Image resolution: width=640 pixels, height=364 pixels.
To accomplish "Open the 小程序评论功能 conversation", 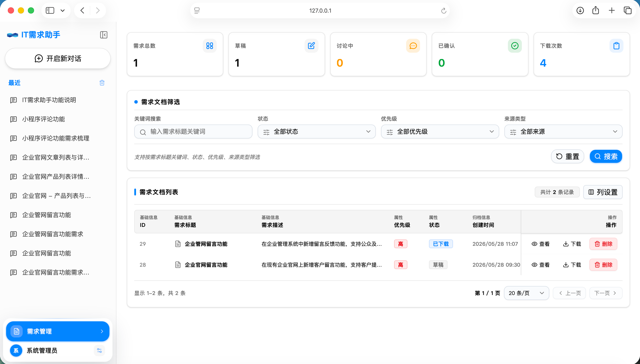I will 58,119.
